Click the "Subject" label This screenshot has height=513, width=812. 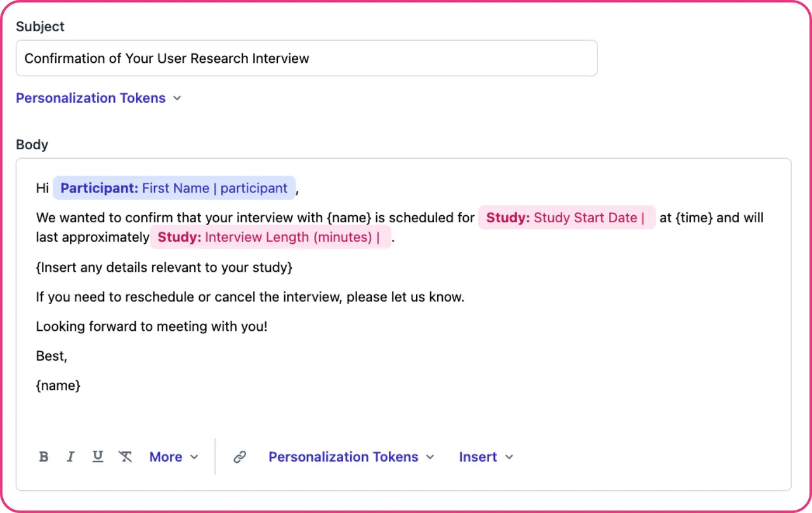(x=40, y=27)
